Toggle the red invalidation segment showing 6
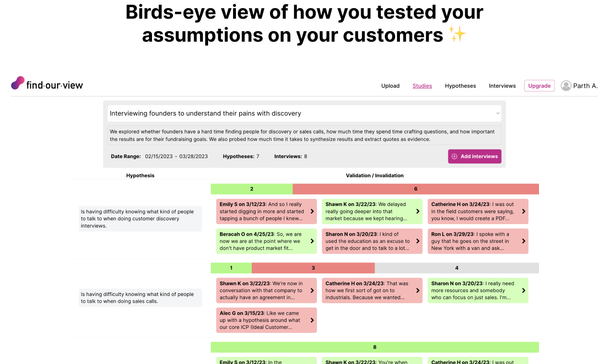The width and height of the screenshot is (609, 364). tap(416, 189)
